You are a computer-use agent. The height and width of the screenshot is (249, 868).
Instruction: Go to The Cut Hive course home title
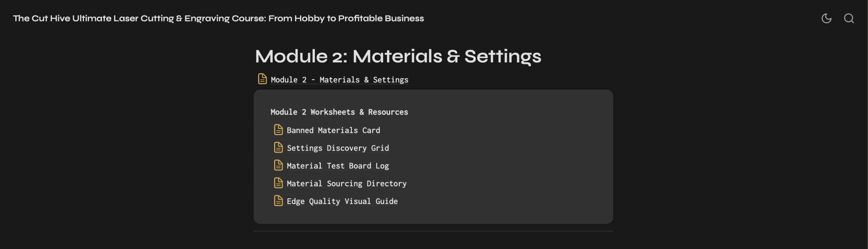[218, 18]
